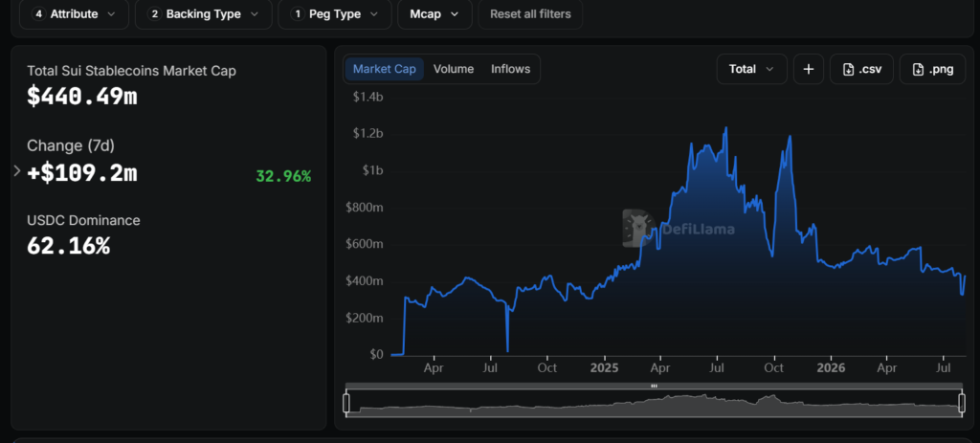Click the 2025 axis label
Image resolution: width=980 pixels, height=443 pixels.
point(605,368)
